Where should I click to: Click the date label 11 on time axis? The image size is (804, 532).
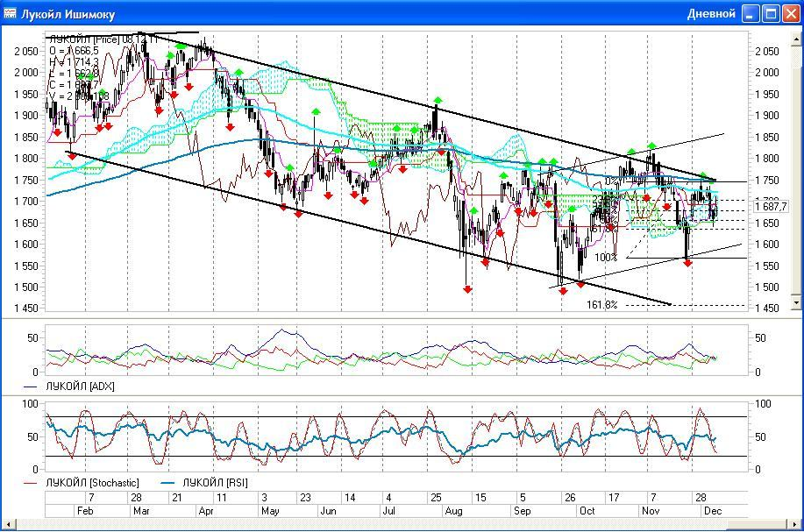click(x=221, y=498)
